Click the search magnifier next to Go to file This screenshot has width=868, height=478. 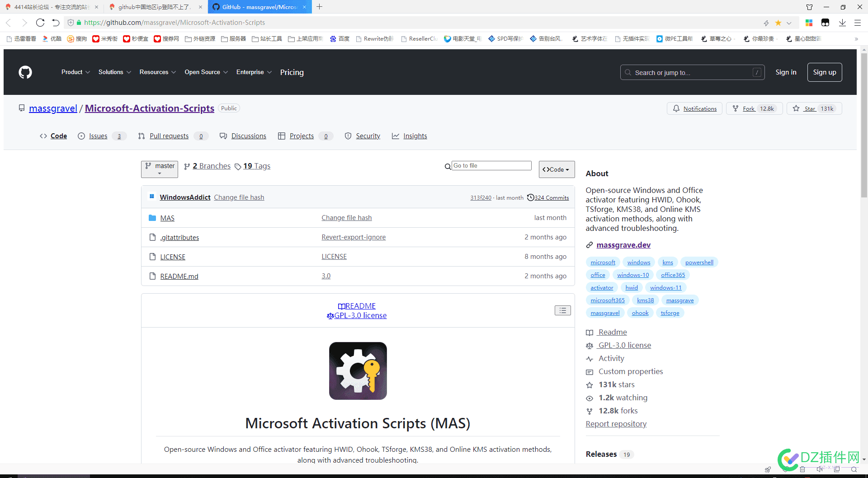[x=448, y=167]
